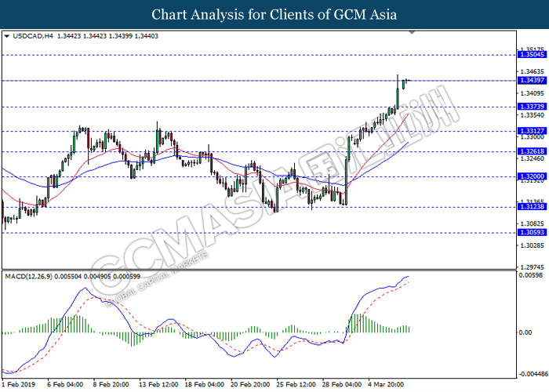The height and width of the screenshot is (392, 549).
Task: Click the 1.35045 price level label
Action: 532,54
